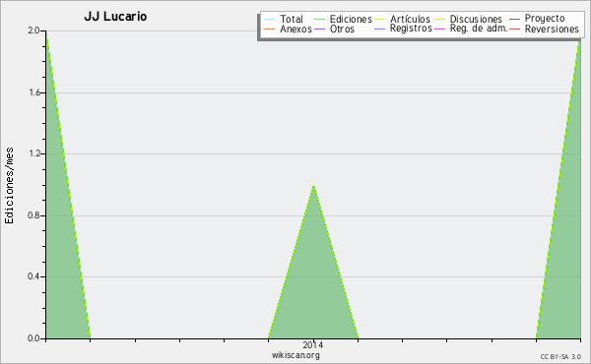Click the 1.2 y-axis value

tap(34, 153)
